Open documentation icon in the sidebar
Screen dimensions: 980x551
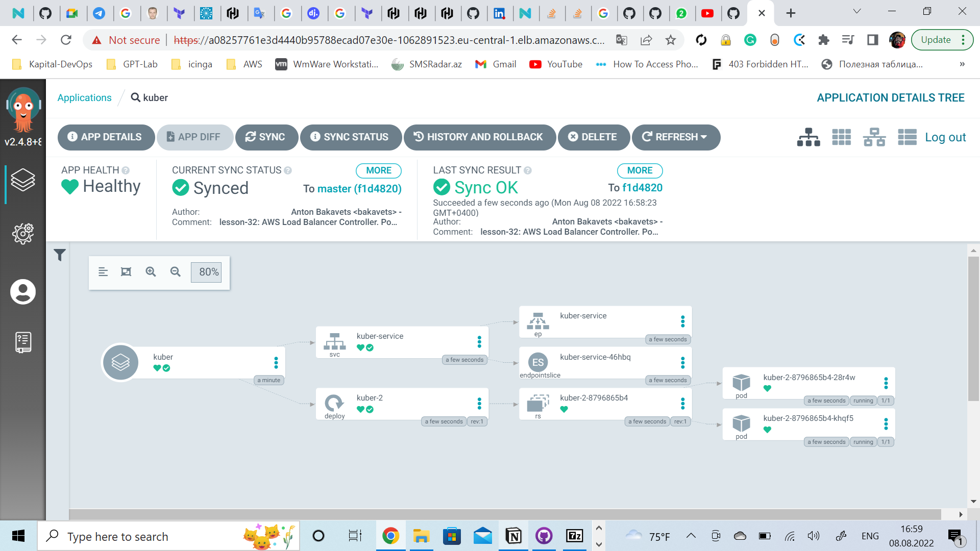pos(23,342)
